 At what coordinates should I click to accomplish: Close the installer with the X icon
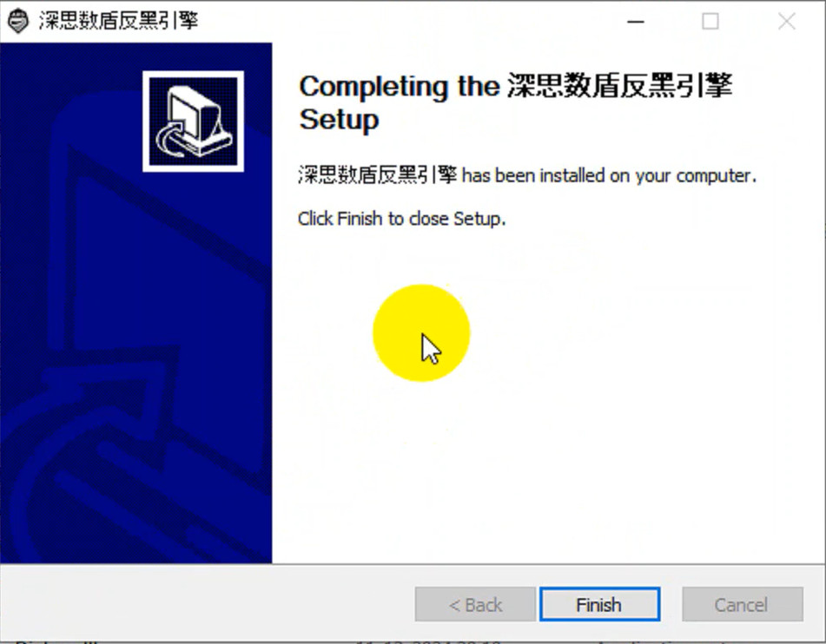(787, 22)
